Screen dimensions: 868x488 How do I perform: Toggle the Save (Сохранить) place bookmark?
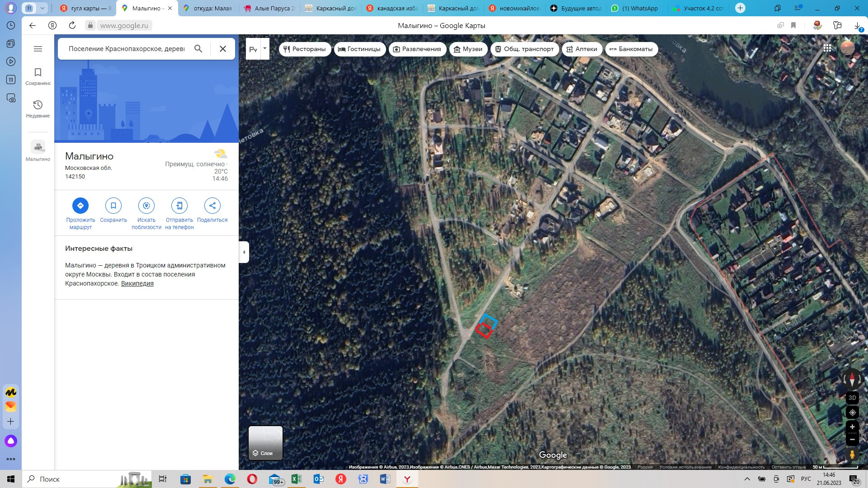click(x=113, y=206)
